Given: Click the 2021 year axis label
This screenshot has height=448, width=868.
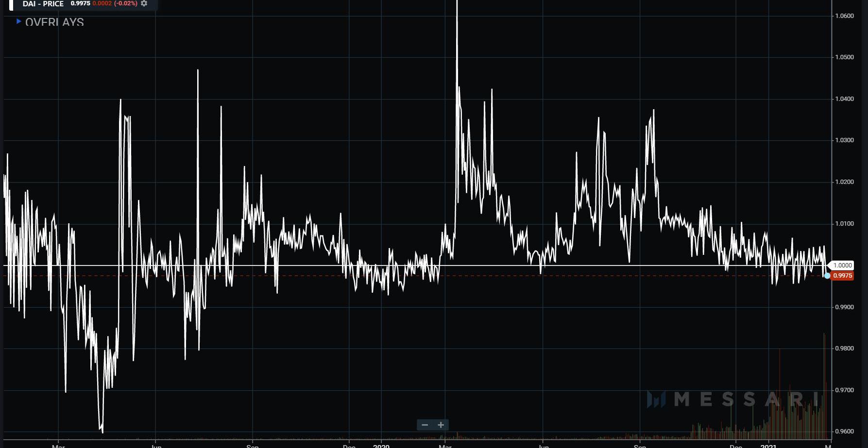Looking at the screenshot, I should tap(768, 446).
